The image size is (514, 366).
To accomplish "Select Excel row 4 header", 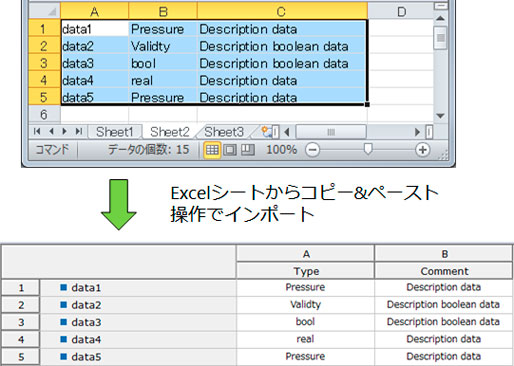I will 45,80.
